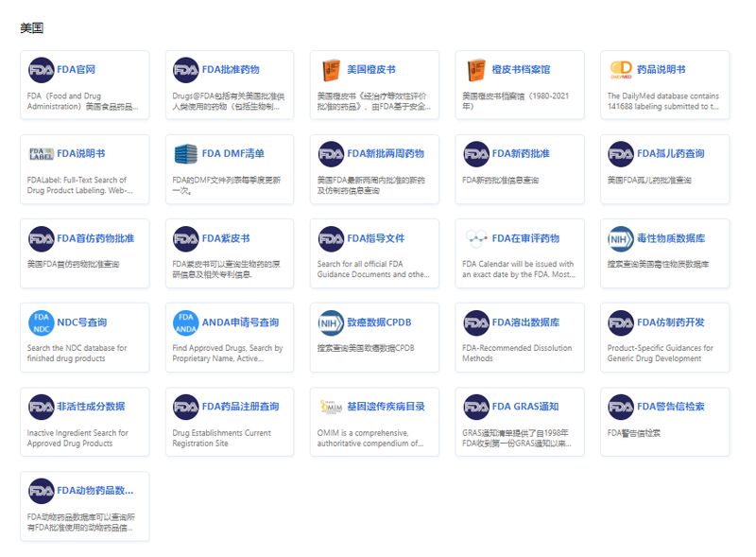756x557 pixels.
Task: Click the FDA Label icon beside FDA说明书
Action: [41, 154]
